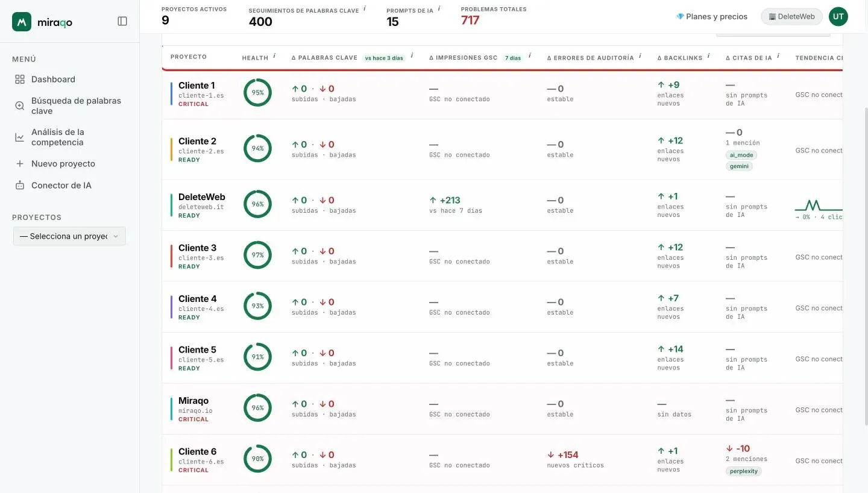Click the 7 días badge in Impresiones header
Viewport: 868px width, 493px height.
(x=513, y=58)
